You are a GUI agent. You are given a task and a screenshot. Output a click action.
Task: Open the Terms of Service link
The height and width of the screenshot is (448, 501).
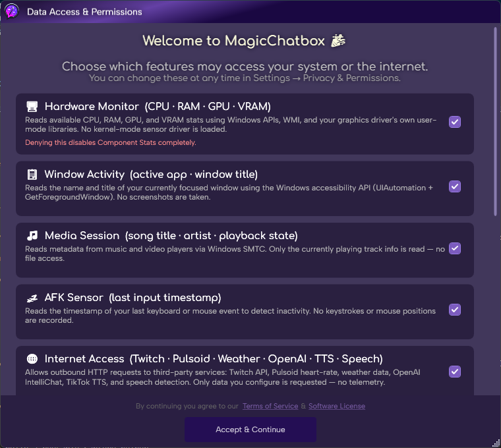click(x=270, y=406)
